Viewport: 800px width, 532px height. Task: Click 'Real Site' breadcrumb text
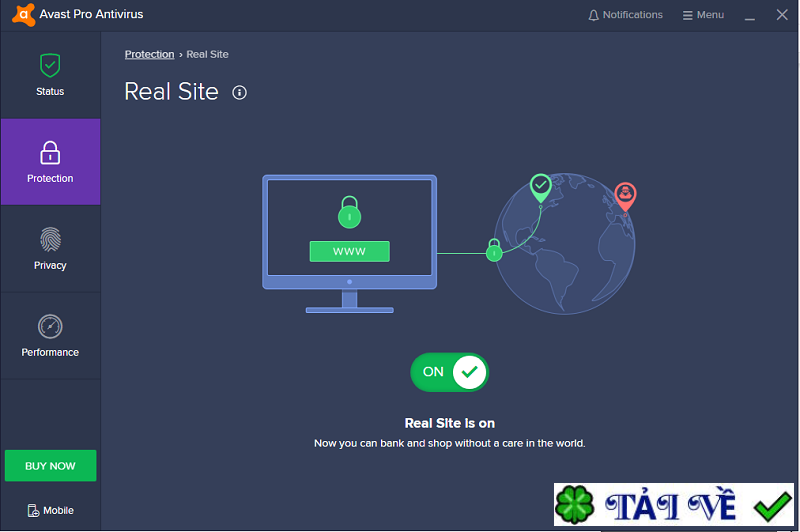208,54
